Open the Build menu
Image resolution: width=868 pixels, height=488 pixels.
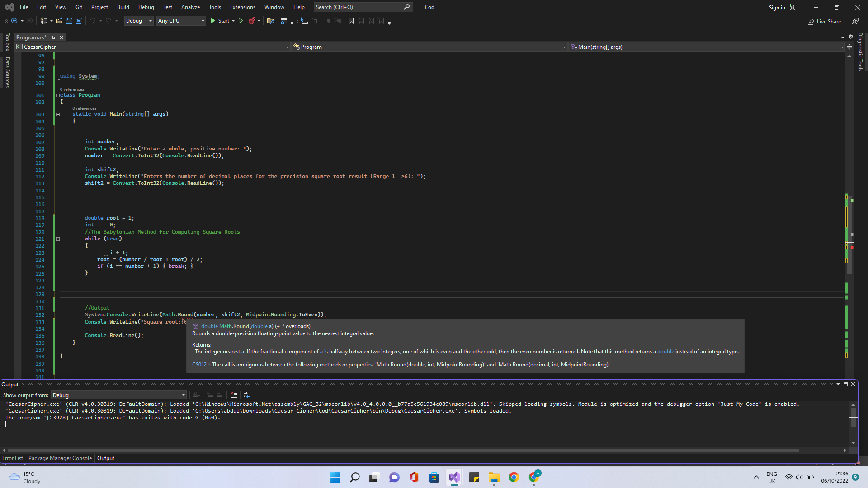point(123,7)
